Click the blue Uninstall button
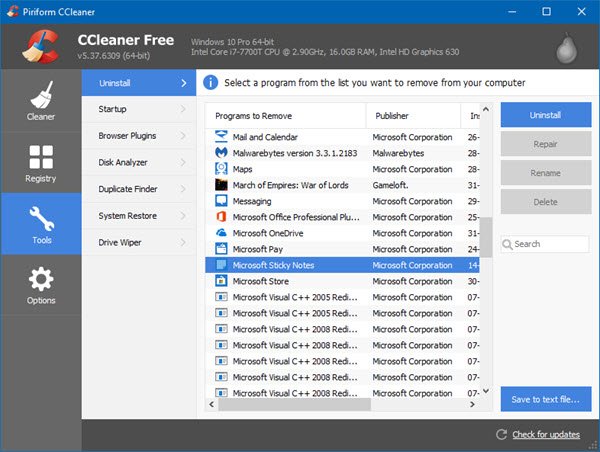 pos(546,115)
